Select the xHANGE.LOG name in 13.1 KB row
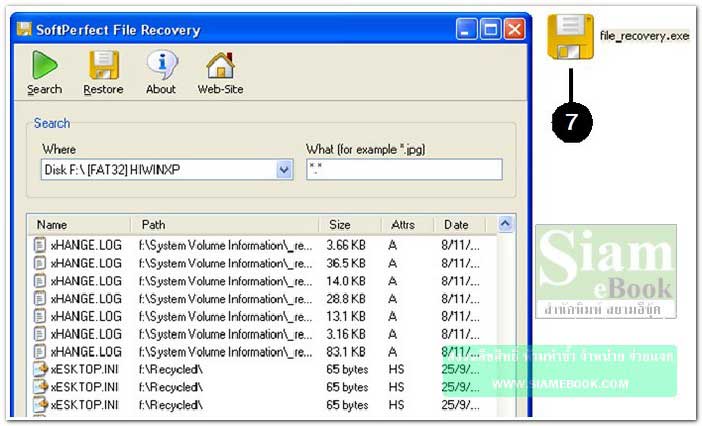This screenshot has width=702, height=426. (86, 316)
